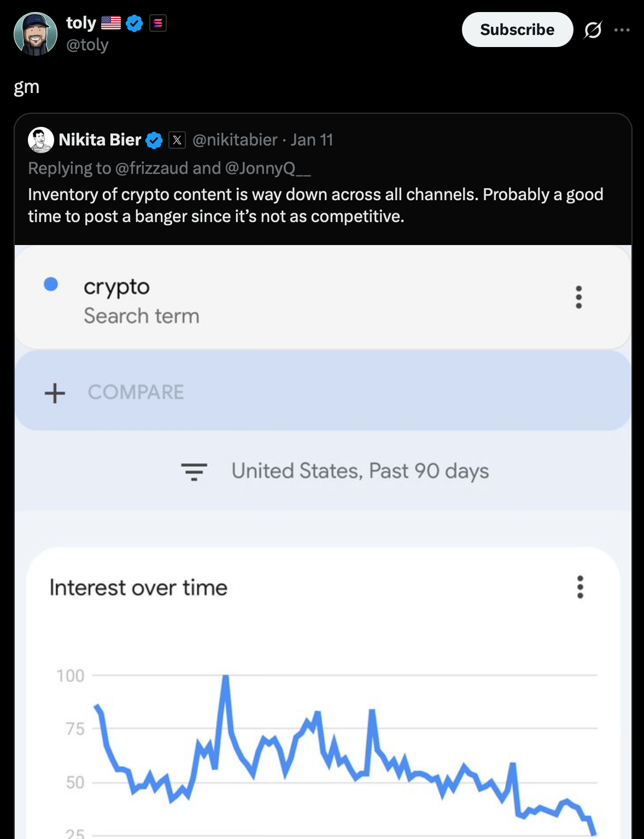Open the post's three-dot more menu
This screenshot has width=644, height=839.
[x=622, y=30]
